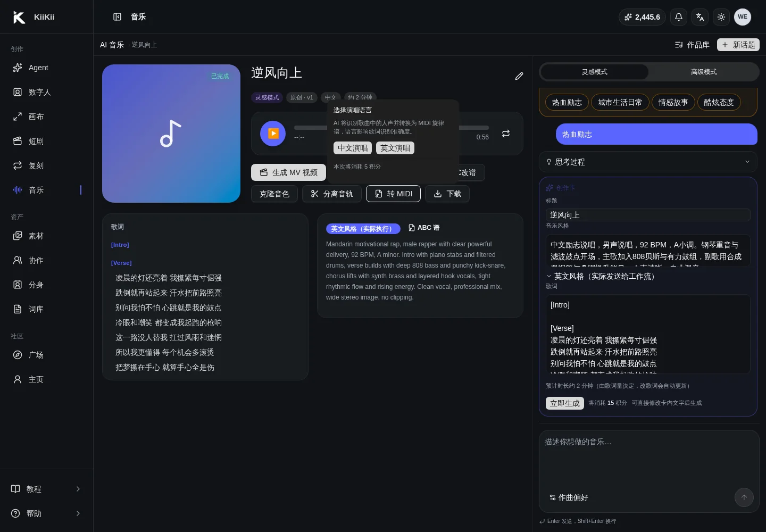
Task: Click 分离音轨 button
Action: pos(332,194)
